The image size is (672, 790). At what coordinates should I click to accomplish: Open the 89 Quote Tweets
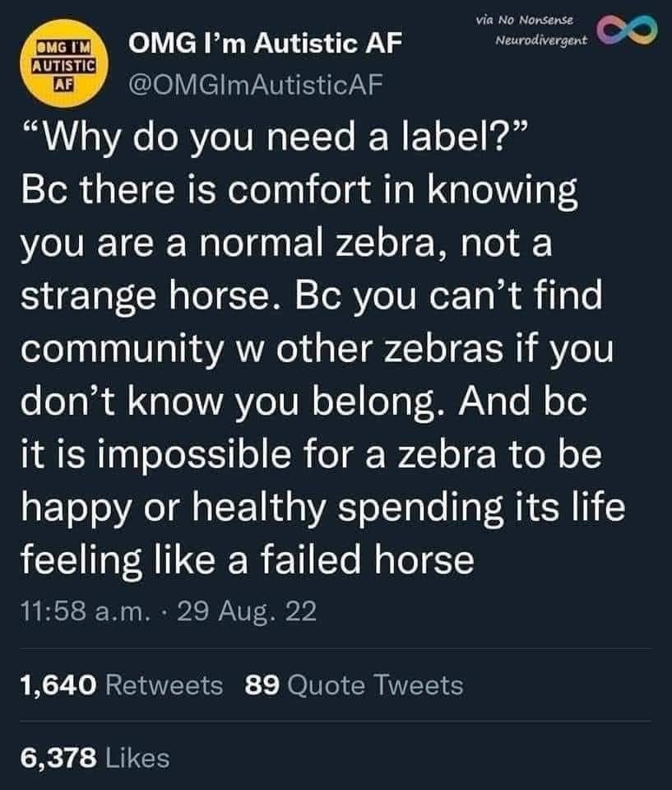[x=354, y=684]
